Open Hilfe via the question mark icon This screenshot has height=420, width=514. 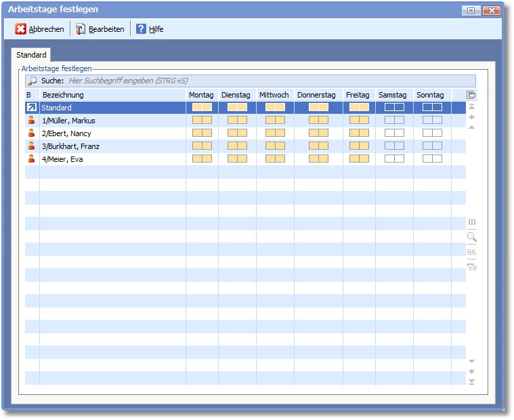(x=141, y=29)
